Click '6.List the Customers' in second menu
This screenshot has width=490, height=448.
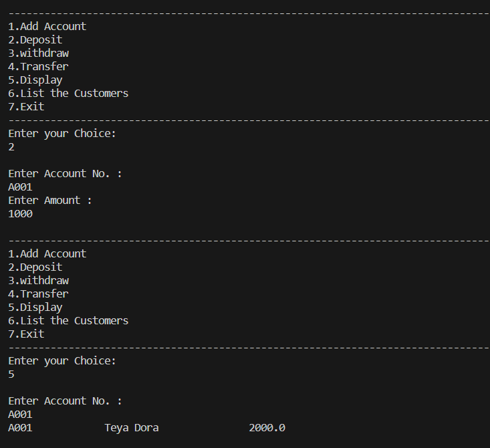68,321
